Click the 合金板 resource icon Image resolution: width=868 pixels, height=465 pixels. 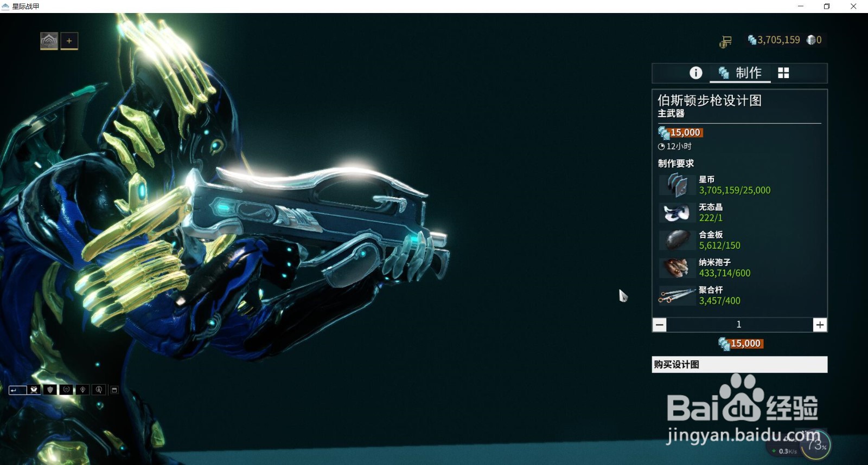tap(677, 240)
